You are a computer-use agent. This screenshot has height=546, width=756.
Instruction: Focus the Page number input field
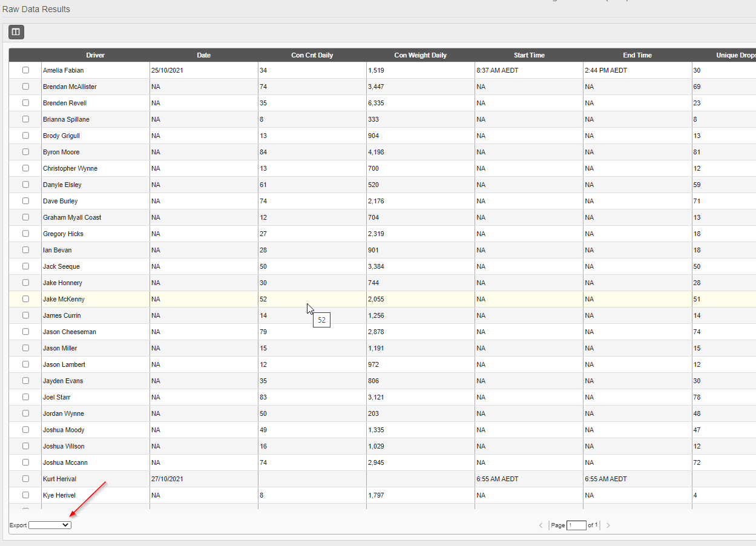576,525
